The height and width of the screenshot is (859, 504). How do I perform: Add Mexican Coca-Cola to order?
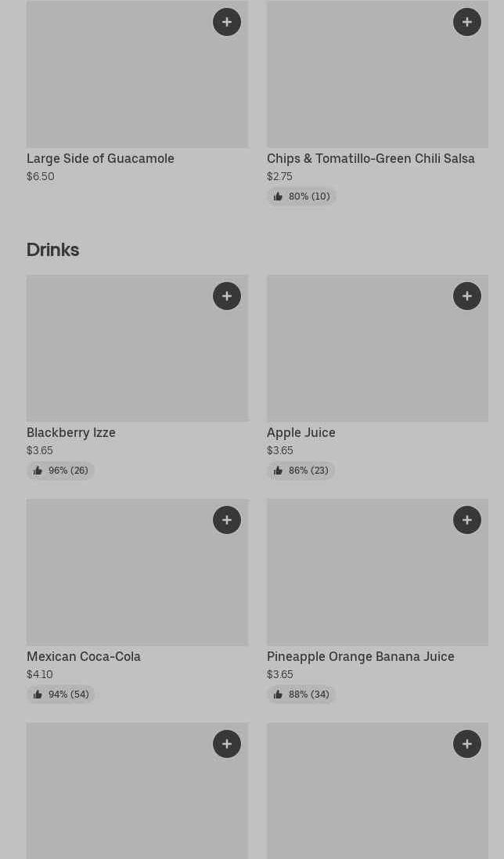coord(227,520)
